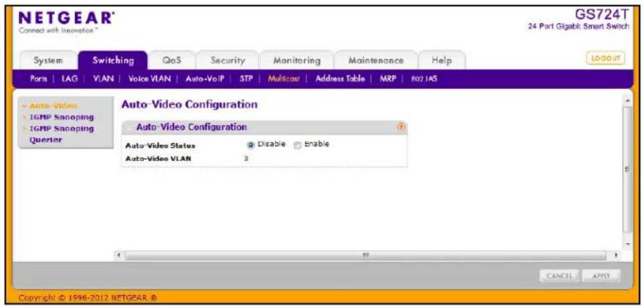Image resolution: width=644 pixels, height=306 pixels.
Task: Open the Ports submenu
Action: click(x=38, y=80)
